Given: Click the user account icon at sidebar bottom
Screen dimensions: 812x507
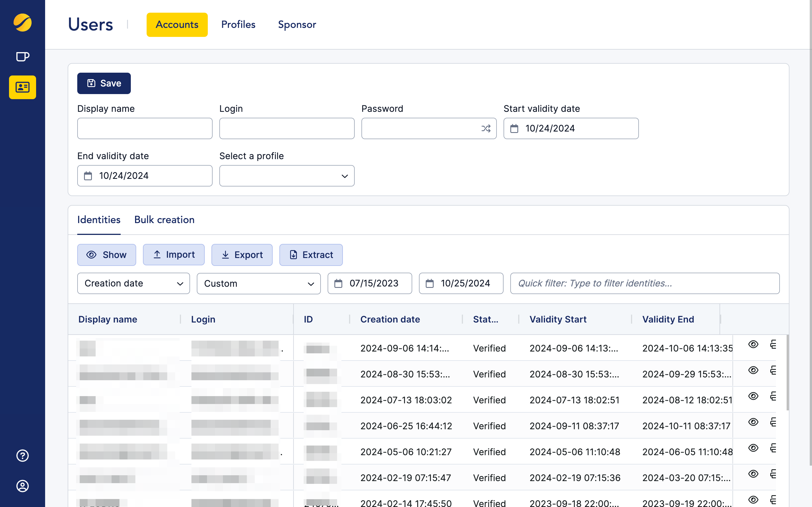Looking at the screenshot, I should (22, 486).
